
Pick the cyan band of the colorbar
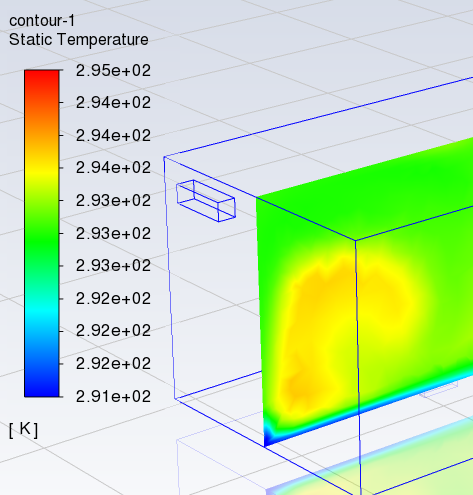point(42,312)
